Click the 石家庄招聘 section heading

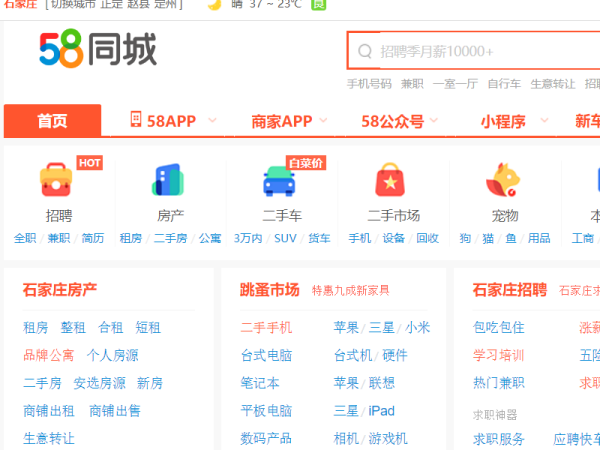click(x=510, y=290)
